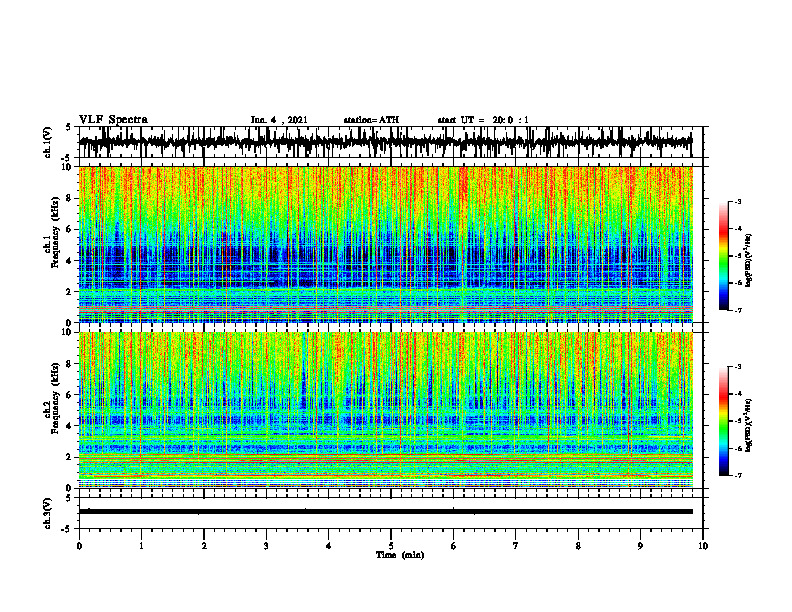Click time axis tick label "6"
Screen dimensions: 792x612
(x=454, y=546)
